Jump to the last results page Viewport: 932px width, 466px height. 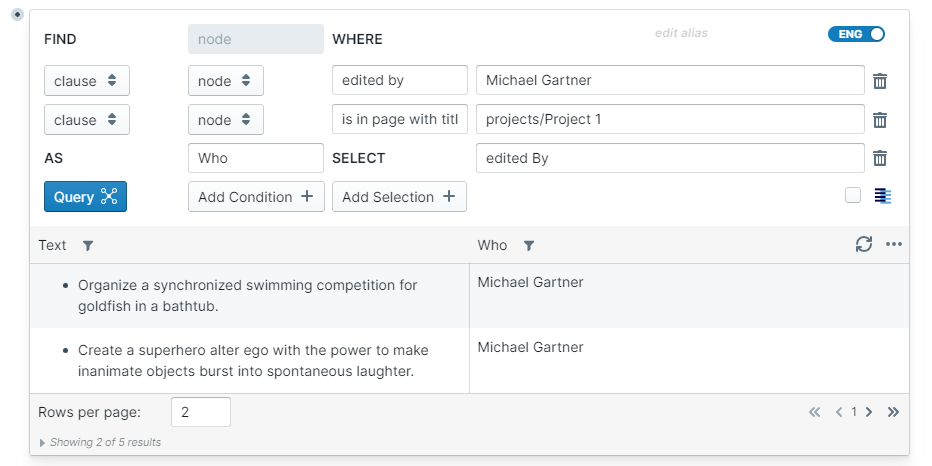click(x=893, y=412)
